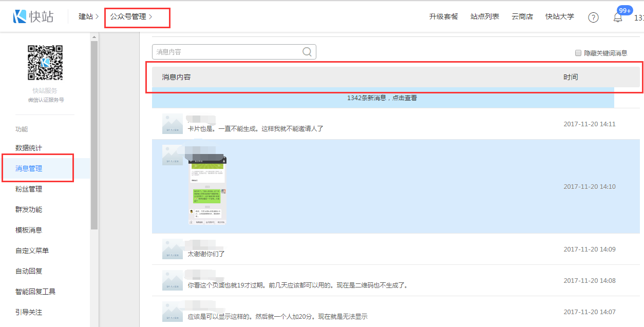The width and height of the screenshot is (644, 327).
Task: Open 消息管理 in sidebar
Action: (29, 168)
